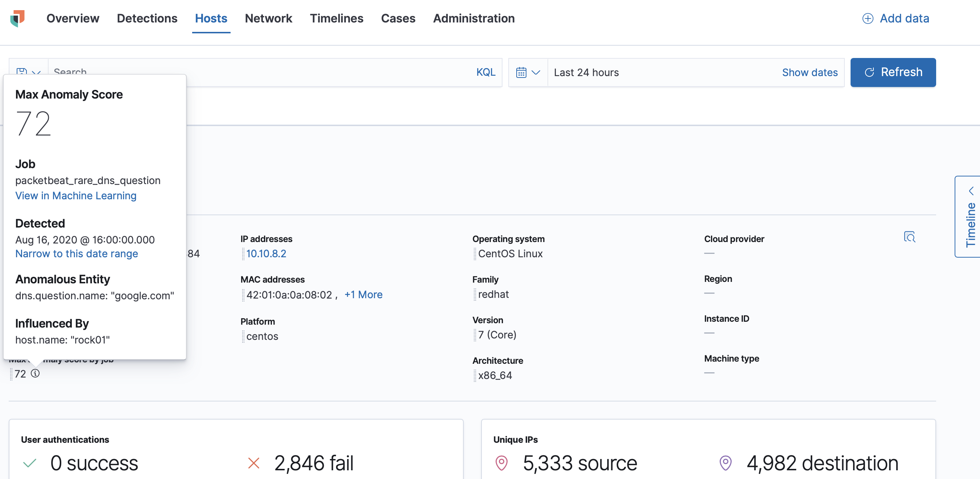Click View in Machine Learning link
The width and height of the screenshot is (980, 479).
click(x=76, y=195)
